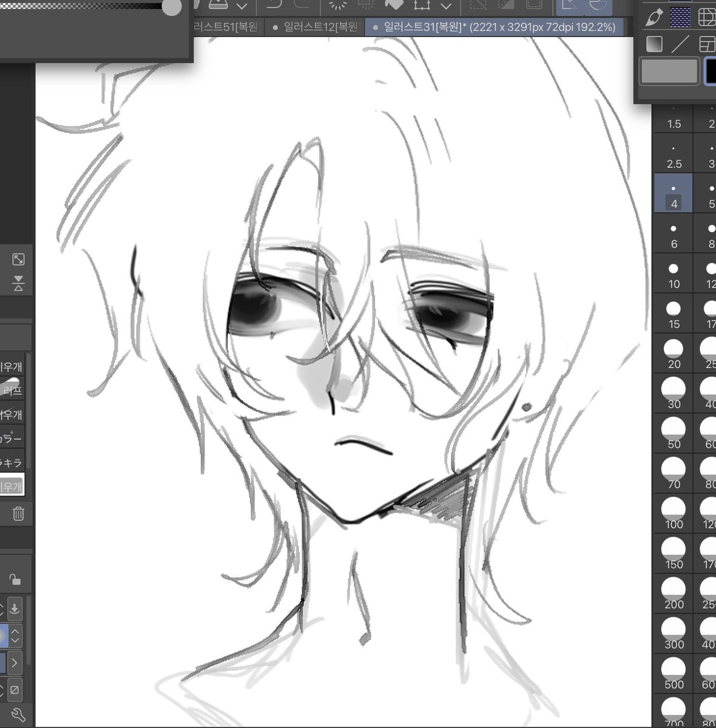The image size is (716, 728).
Task: Toggle the slashed square icon in tool property
Action: coord(15,690)
